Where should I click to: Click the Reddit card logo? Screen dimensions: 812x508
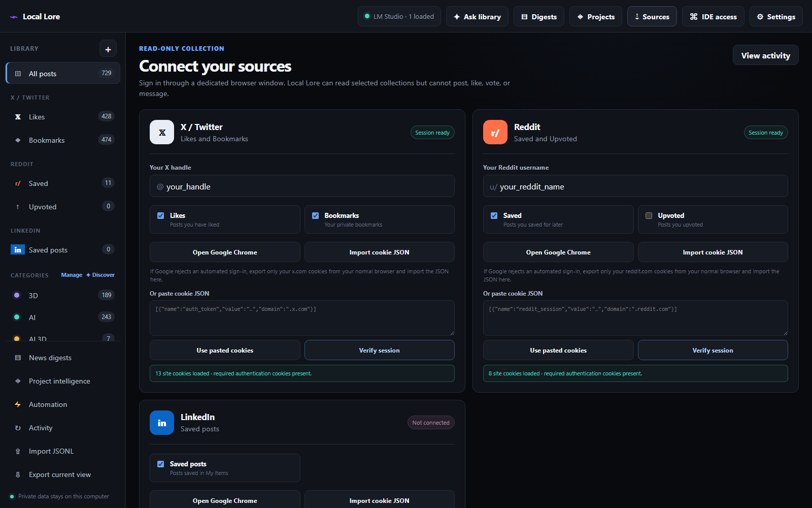point(495,132)
